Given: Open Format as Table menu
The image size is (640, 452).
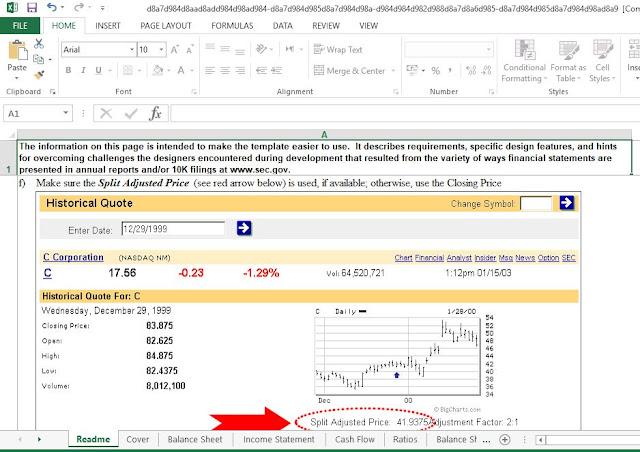Looking at the screenshot, I should coord(568,61).
